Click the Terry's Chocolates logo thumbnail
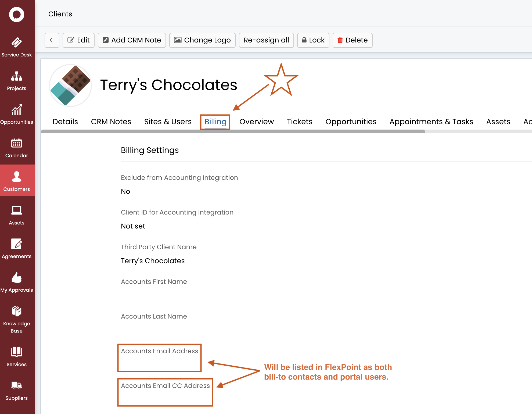Viewport: 532px width, 414px height. point(71,85)
